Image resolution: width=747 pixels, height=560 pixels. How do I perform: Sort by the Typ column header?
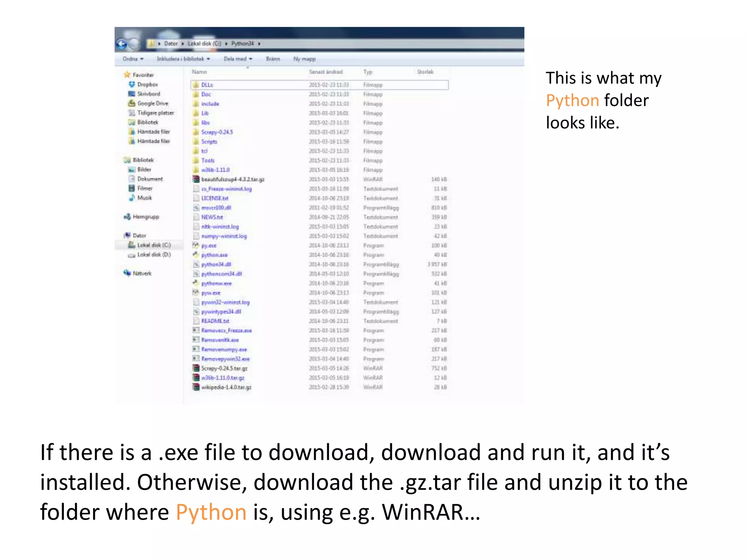pyautogui.click(x=368, y=72)
